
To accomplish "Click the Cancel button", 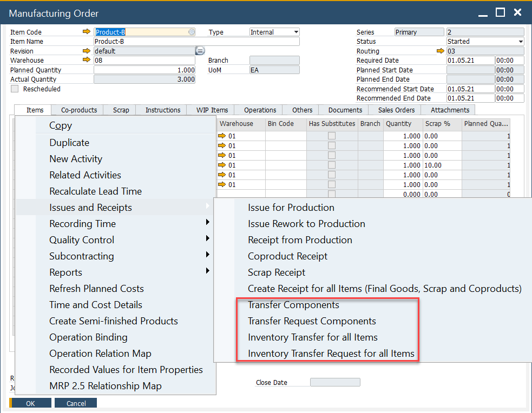I will tap(75, 402).
